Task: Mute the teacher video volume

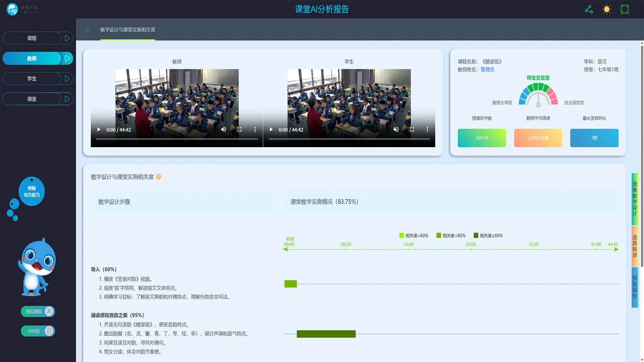Action: 224,130
